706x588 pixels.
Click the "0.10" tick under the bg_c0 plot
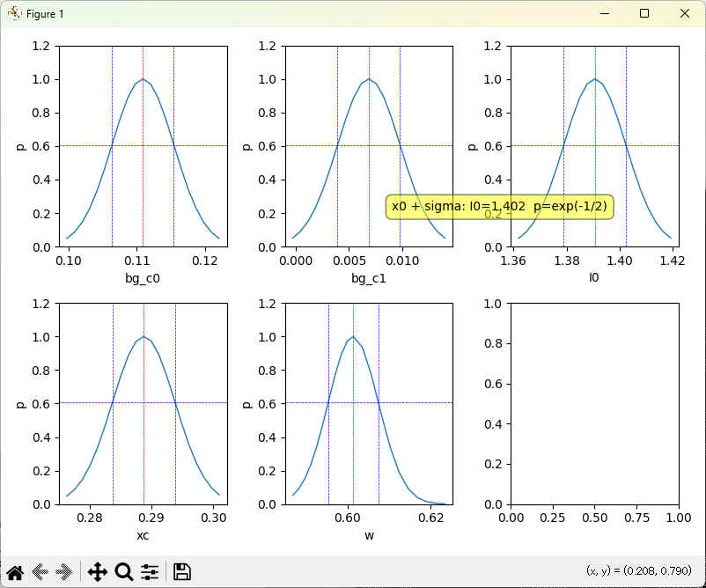click(x=69, y=261)
